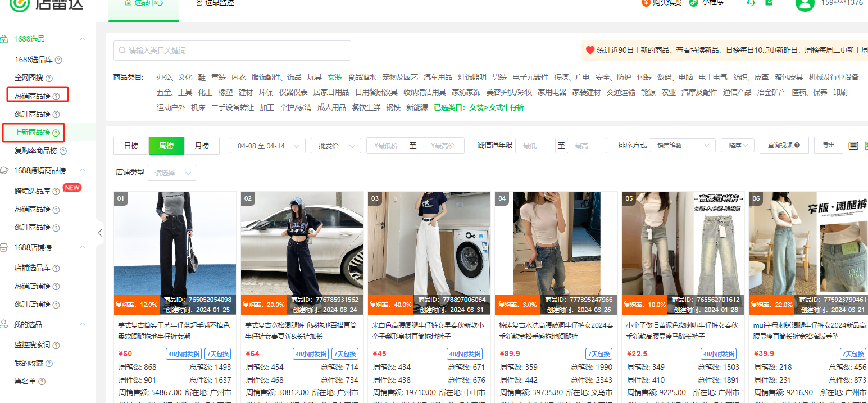
Task: Click the list view layout icon
Action: 853,146
